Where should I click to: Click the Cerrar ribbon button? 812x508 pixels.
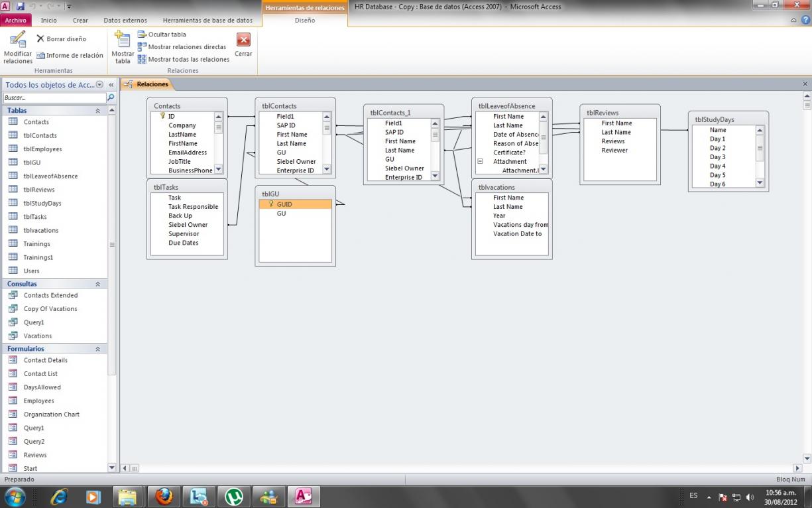243,45
